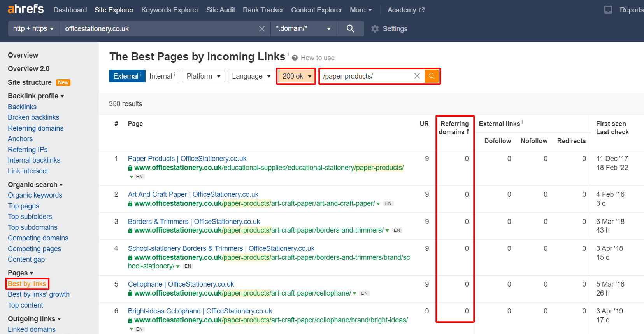
Task: Click the external-link icon beside Academy
Action: 422,10
